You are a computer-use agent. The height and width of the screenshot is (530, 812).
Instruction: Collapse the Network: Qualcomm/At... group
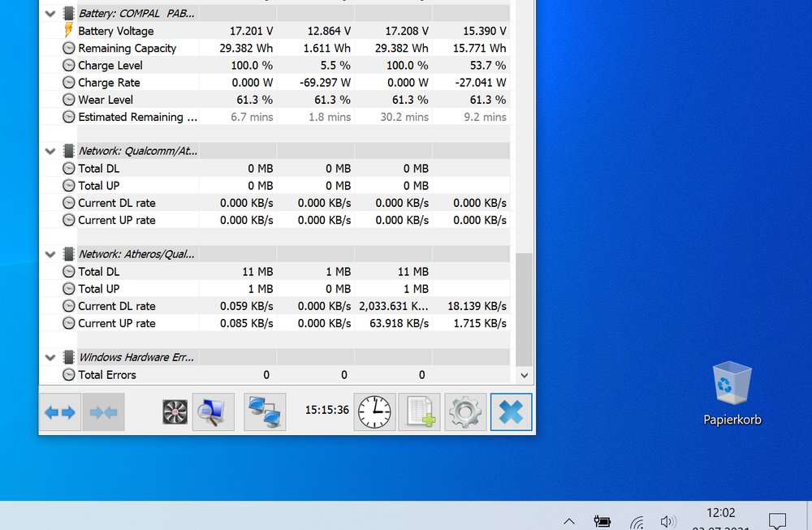(x=50, y=151)
